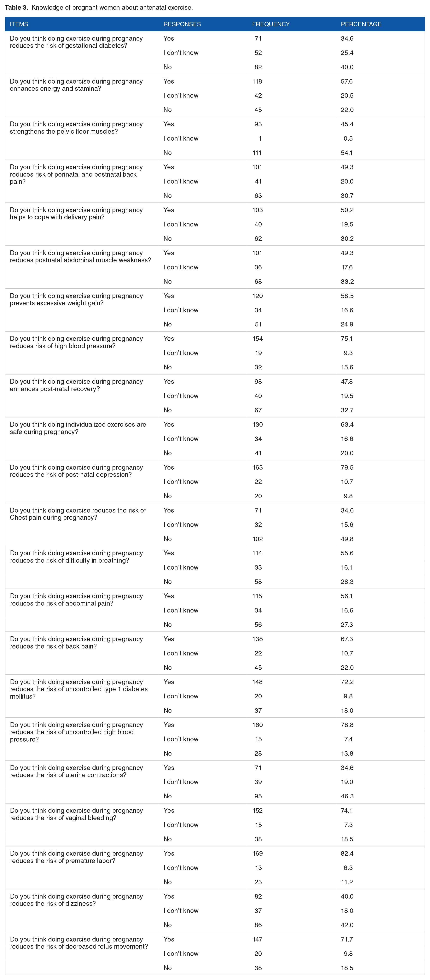Click the 0.5 percentage in pelvic floor row
The width and height of the screenshot is (430, 980).
[x=348, y=138]
